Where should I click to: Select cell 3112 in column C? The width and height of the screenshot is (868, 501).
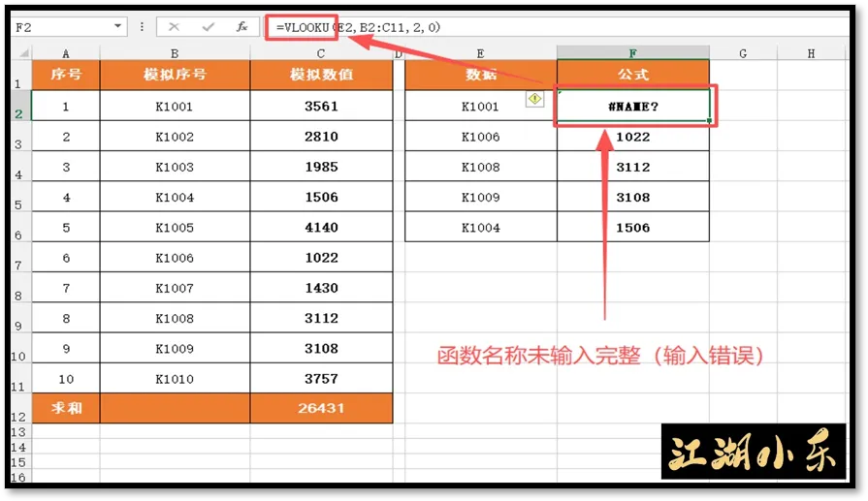coord(321,318)
